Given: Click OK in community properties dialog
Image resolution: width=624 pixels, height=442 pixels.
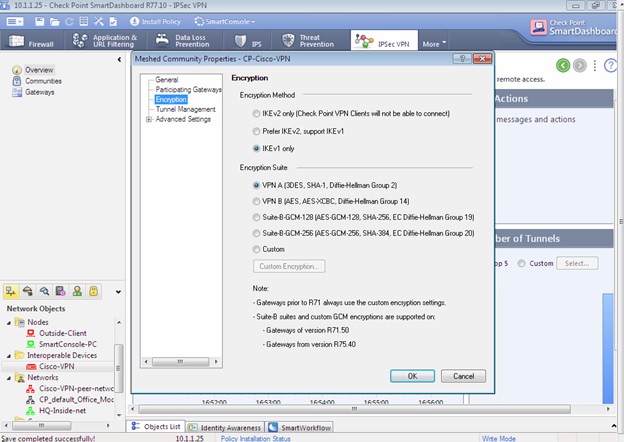Looking at the screenshot, I should (x=412, y=376).
